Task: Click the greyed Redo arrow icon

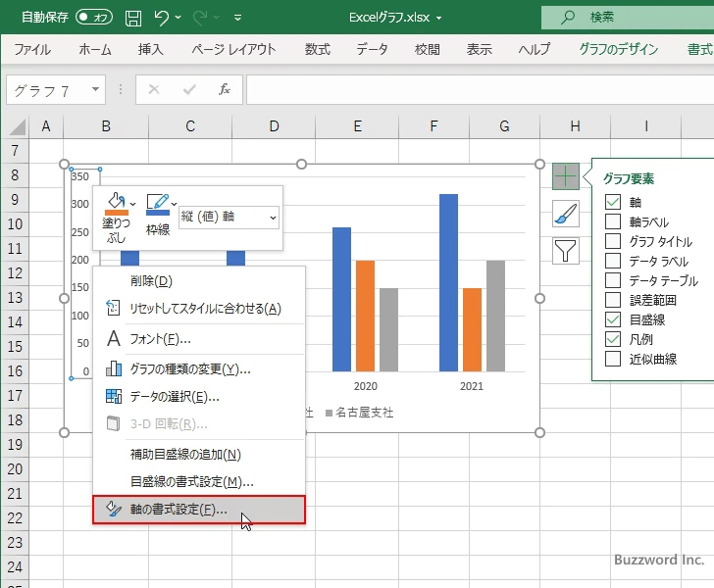Action: tap(200, 18)
